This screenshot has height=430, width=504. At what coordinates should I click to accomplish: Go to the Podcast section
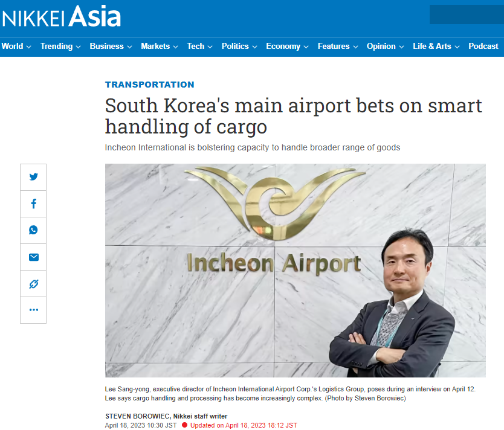tap(483, 47)
